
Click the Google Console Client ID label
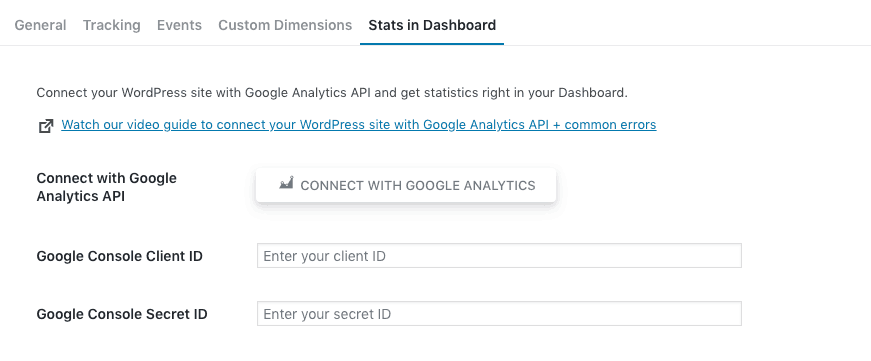pos(119,256)
